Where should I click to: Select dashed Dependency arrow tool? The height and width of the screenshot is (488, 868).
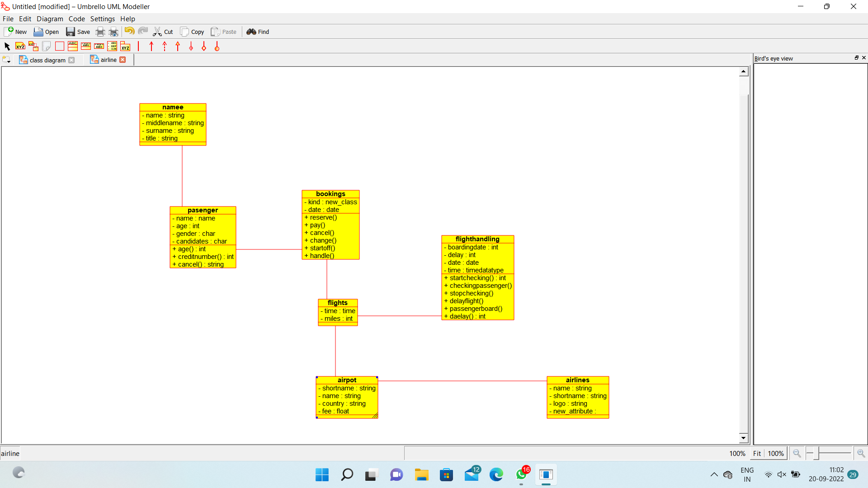(x=165, y=46)
